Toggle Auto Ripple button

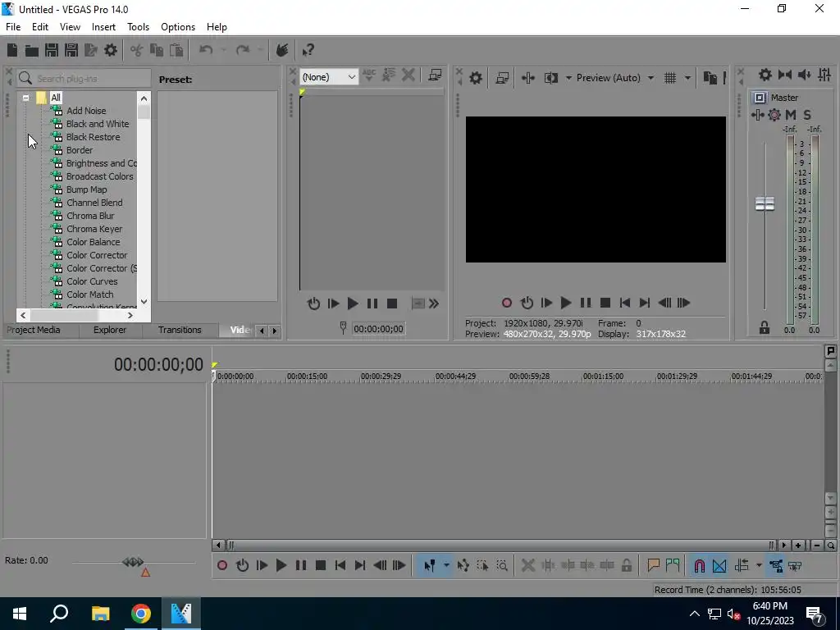point(742,566)
